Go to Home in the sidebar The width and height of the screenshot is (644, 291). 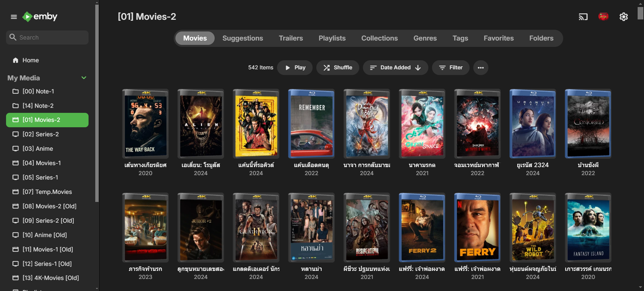pyautogui.click(x=47, y=60)
